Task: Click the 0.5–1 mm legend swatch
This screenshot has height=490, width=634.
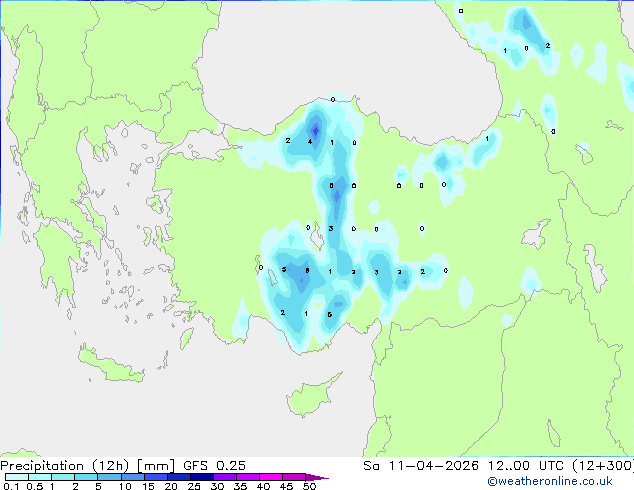Action: pyautogui.click(x=40, y=477)
